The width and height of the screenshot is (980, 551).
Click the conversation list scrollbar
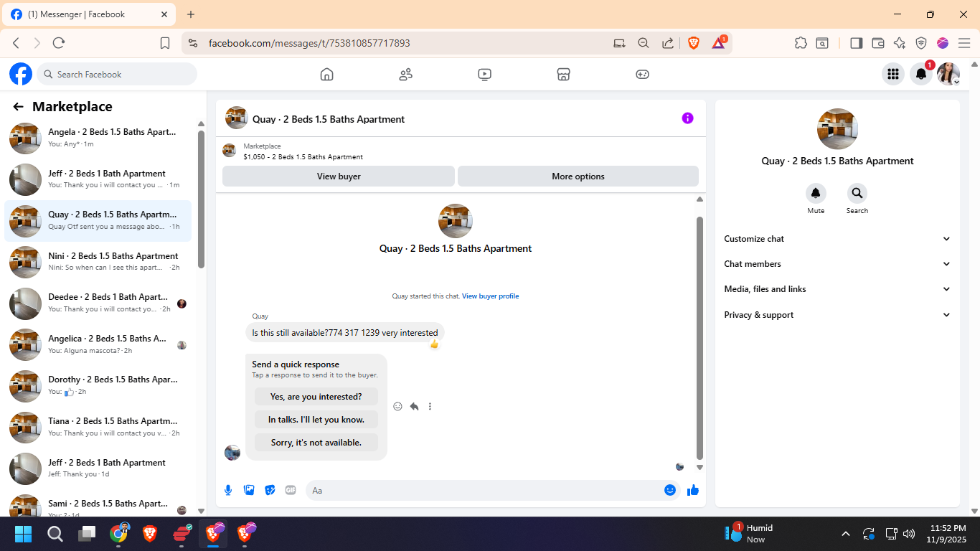(202, 199)
